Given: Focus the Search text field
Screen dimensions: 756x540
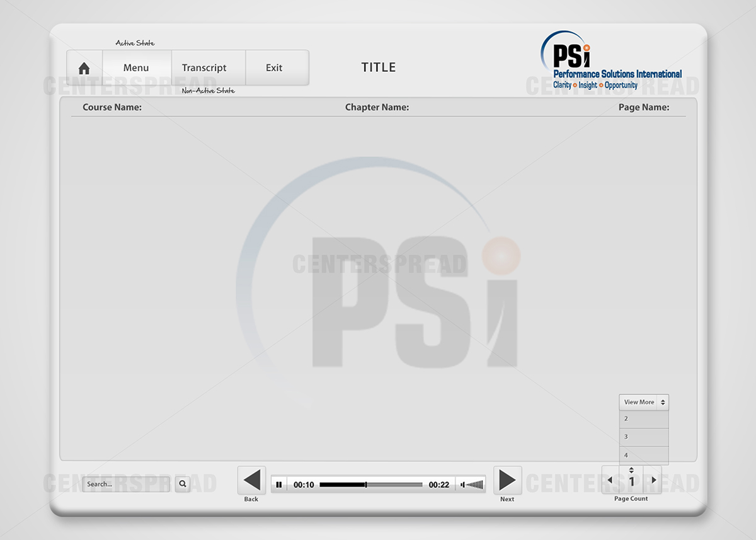Looking at the screenshot, I should click(126, 484).
